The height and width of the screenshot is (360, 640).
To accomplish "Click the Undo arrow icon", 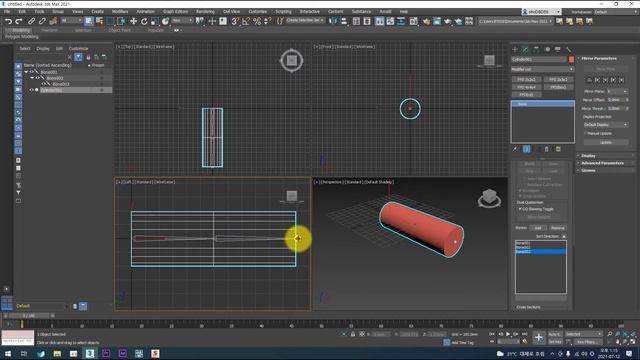I will pos(8,21).
